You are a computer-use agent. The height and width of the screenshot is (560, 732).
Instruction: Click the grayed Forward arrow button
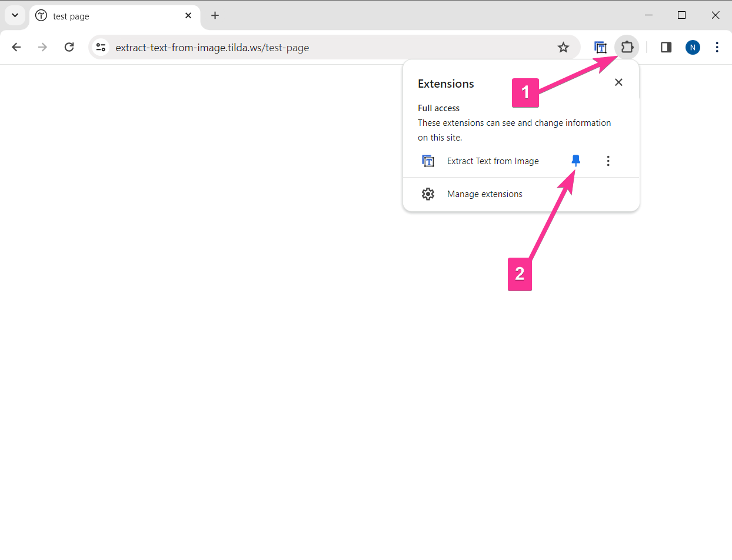tap(42, 48)
